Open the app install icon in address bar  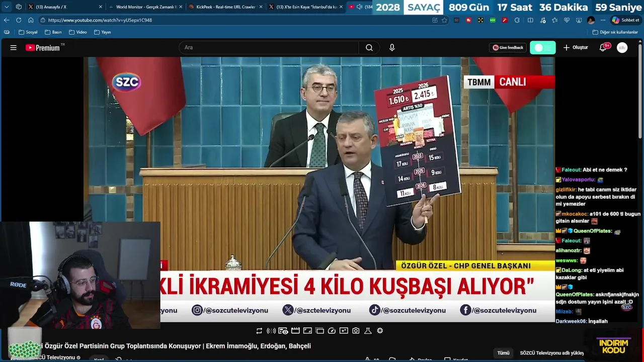point(435,20)
